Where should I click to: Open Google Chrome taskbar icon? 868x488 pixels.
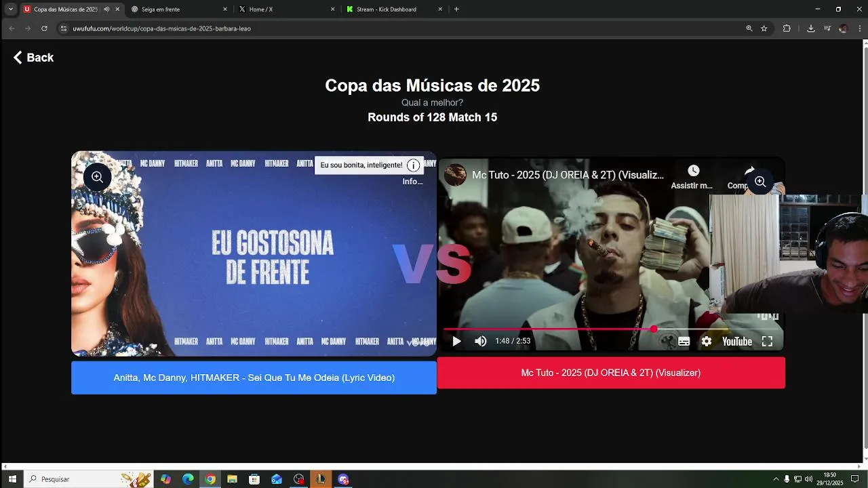coord(210,479)
